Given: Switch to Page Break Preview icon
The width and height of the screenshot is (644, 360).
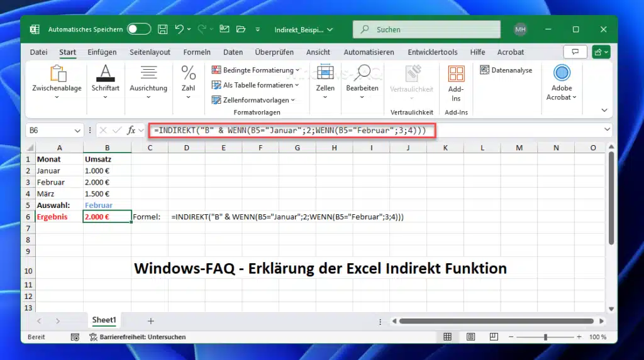Looking at the screenshot, I should coord(494,337).
